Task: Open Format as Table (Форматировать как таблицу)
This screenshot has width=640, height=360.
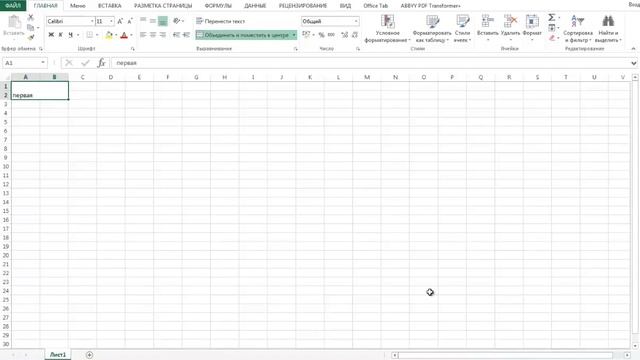Action: (432, 29)
